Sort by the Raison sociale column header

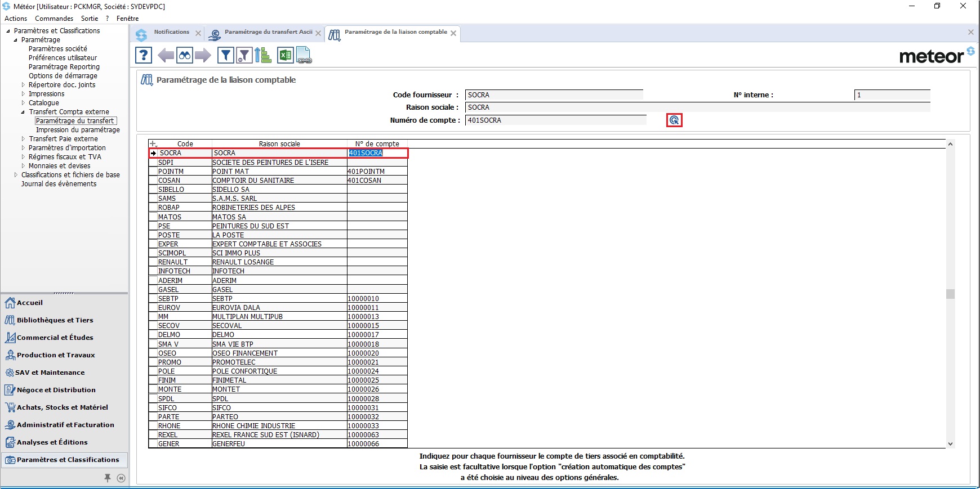279,144
